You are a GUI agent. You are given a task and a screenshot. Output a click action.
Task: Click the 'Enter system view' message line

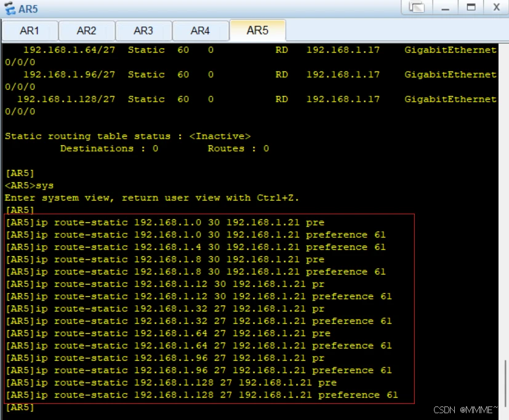[151, 198]
